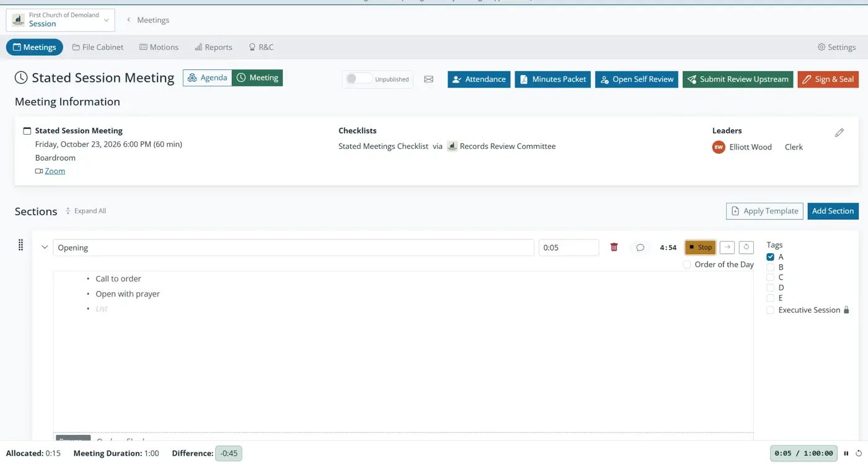Click the Sign & Seal button
This screenshot has width=868, height=464.
(x=828, y=79)
